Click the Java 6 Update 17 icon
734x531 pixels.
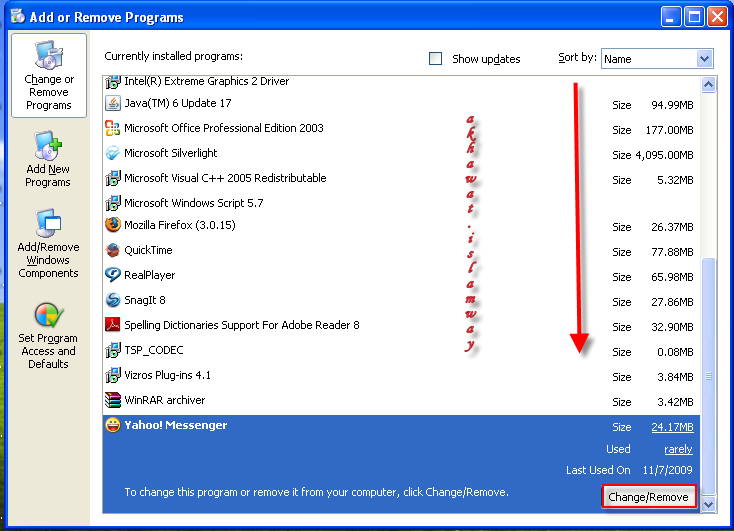point(113,103)
